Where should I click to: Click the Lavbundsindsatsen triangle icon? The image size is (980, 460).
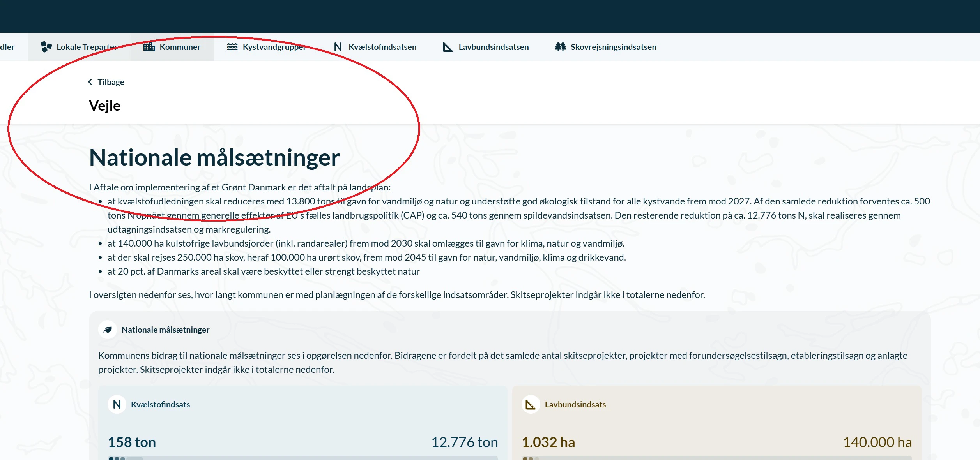tap(448, 47)
